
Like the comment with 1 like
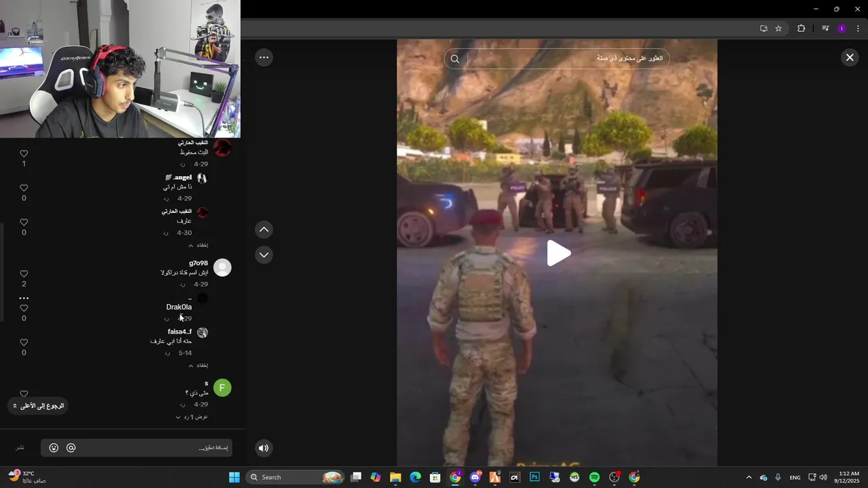[24, 154]
